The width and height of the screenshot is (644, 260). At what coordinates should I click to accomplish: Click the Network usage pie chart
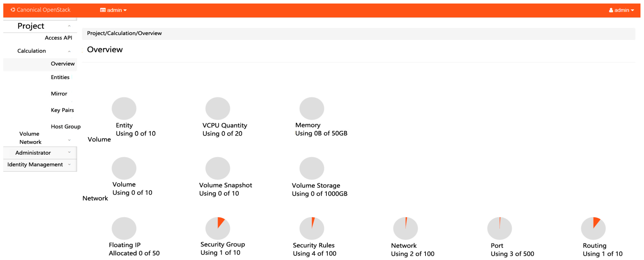point(405,228)
